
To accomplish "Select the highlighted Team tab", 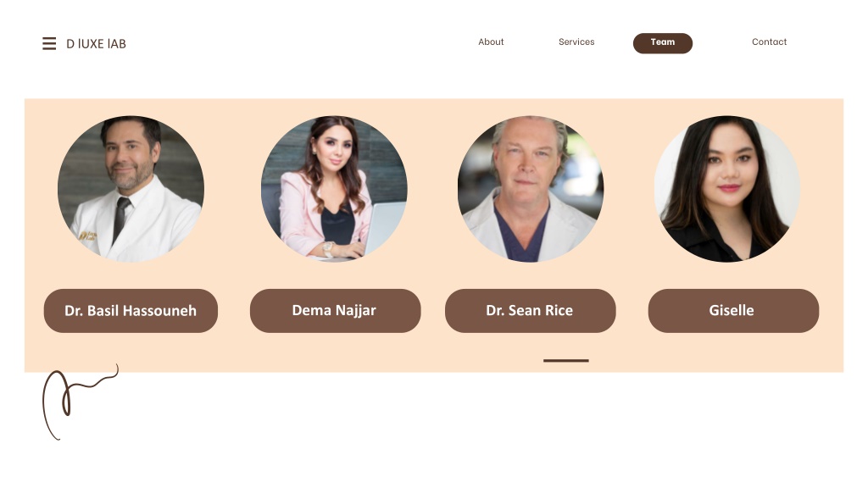I will [x=663, y=43].
